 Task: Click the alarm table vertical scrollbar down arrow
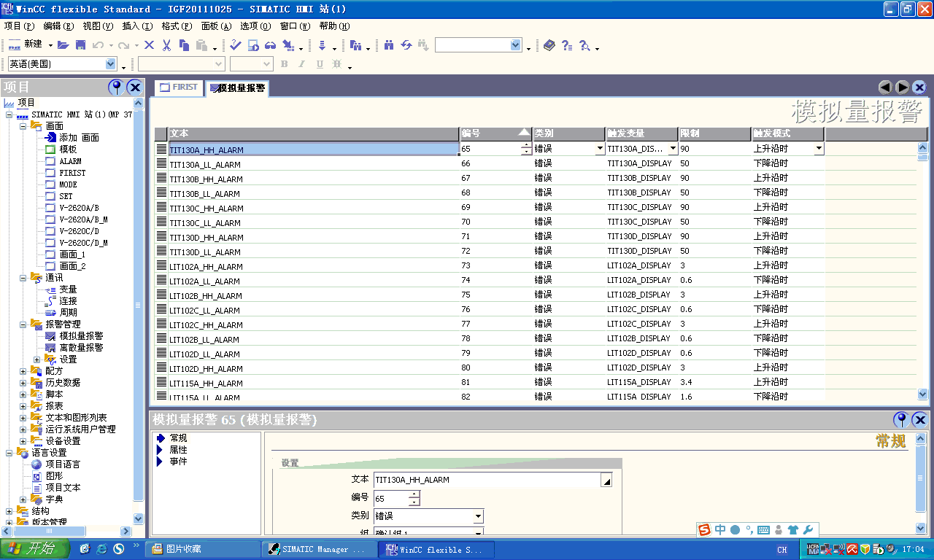[x=922, y=394]
